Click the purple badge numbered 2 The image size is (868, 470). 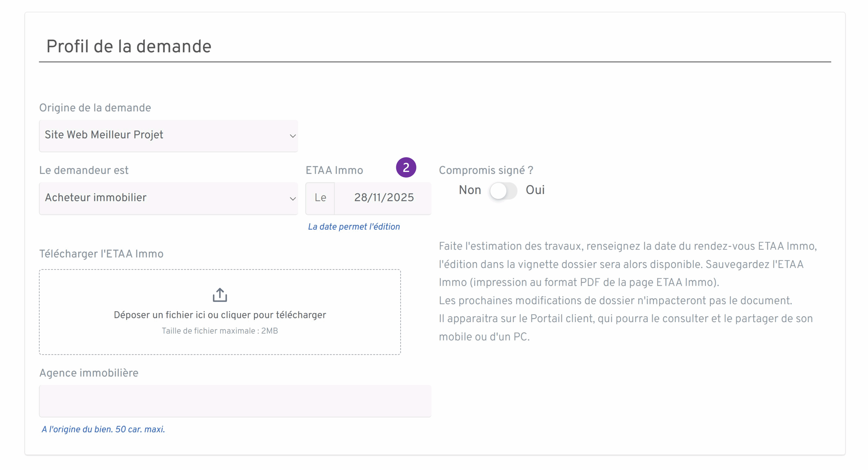(406, 167)
